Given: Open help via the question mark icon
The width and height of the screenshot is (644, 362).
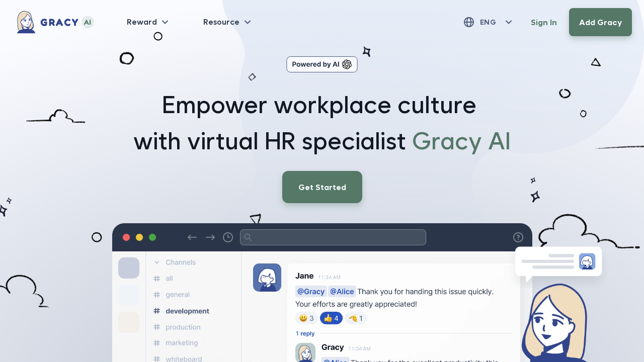Looking at the screenshot, I should click(518, 237).
